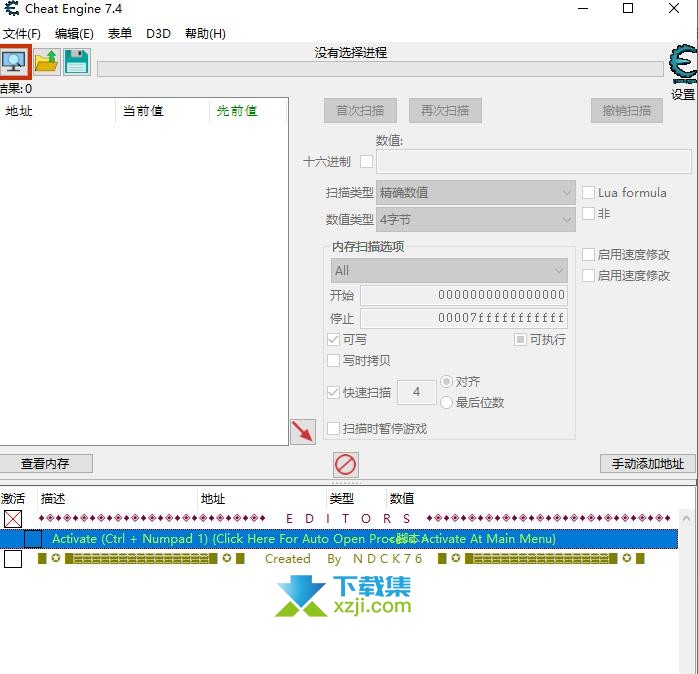Open the 帮助(H) menu
698x674 pixels.
(205, 34)
